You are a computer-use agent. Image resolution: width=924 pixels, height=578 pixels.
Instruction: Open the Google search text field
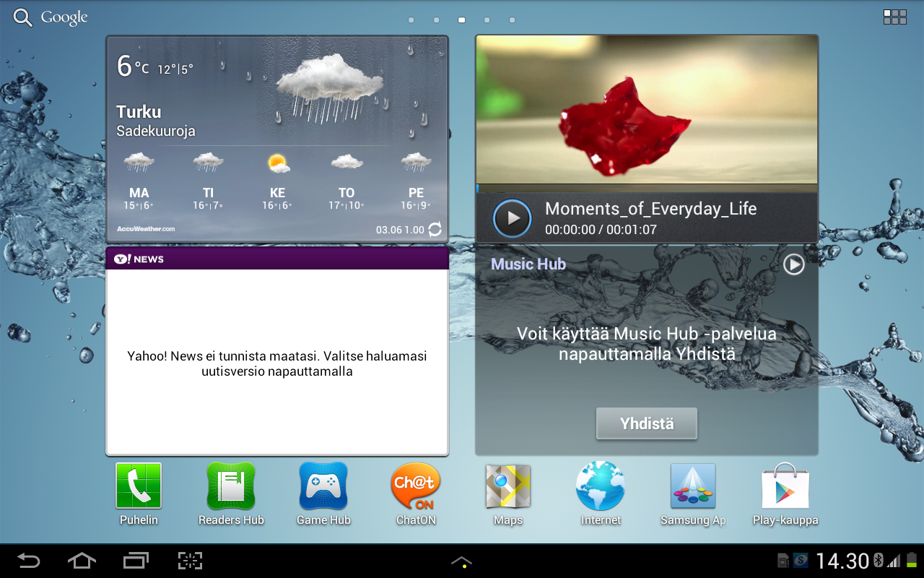point(64,17)
